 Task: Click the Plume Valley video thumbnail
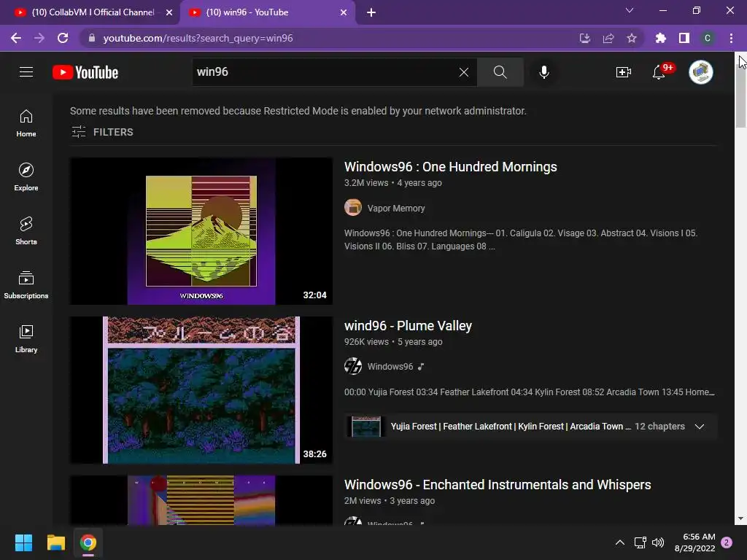201,390
